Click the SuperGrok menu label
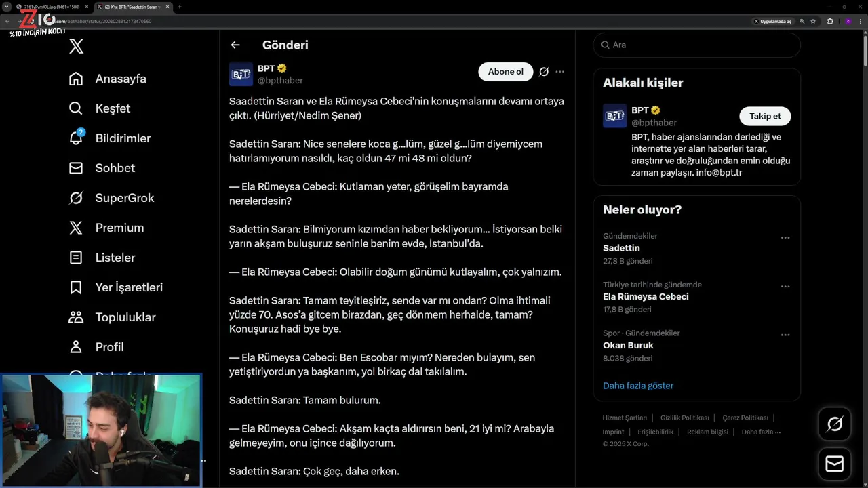This screenshot has height=488, width=868. coord(125,198)
